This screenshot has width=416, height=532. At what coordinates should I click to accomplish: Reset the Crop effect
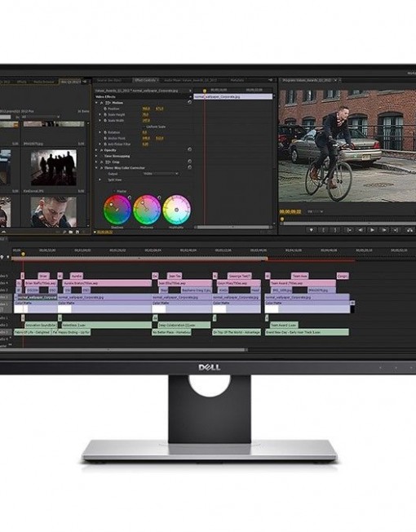click(189, 162)
